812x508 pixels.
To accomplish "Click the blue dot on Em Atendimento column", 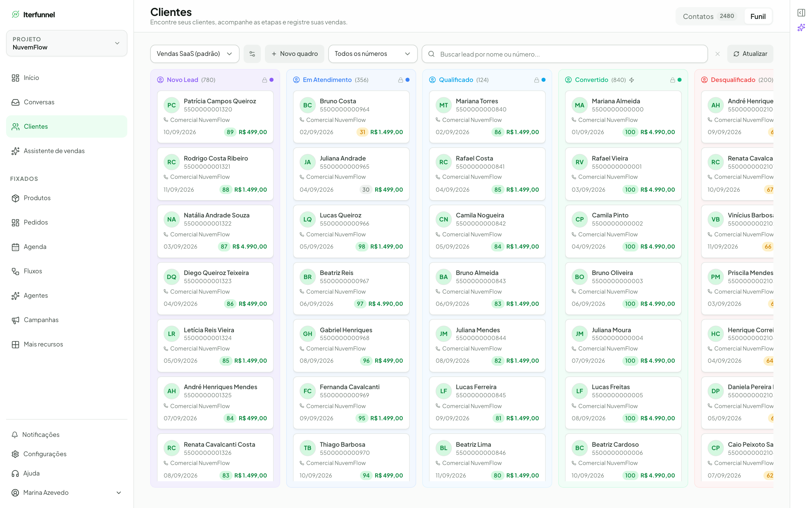I will point(408,80).
